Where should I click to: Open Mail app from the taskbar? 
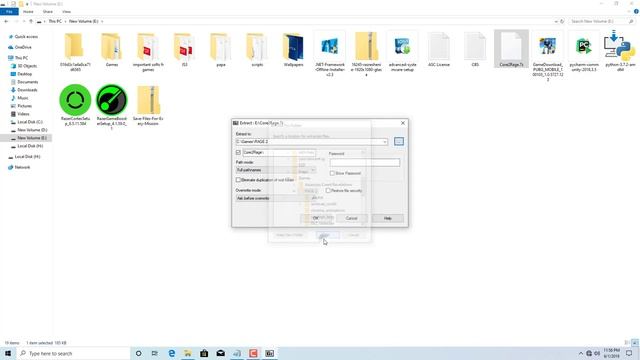220,353
